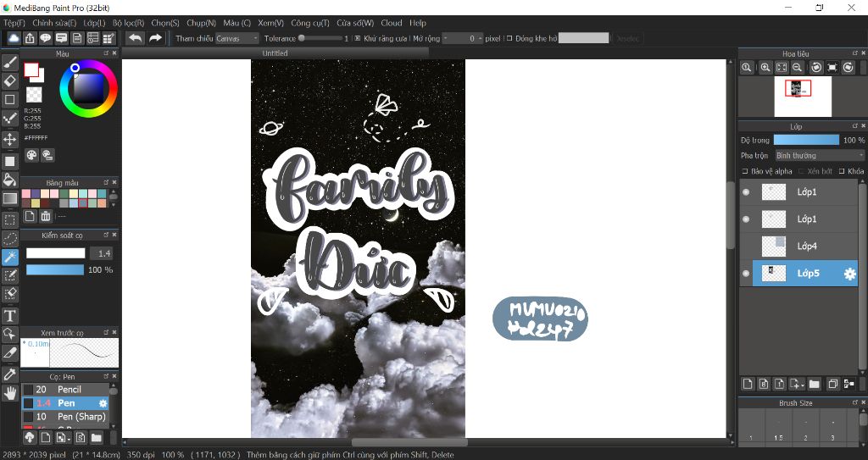The height and width of the screenshot is (460, 868).
Task: Enable the Khóa layer checkbox
Action: click(842, 171)
